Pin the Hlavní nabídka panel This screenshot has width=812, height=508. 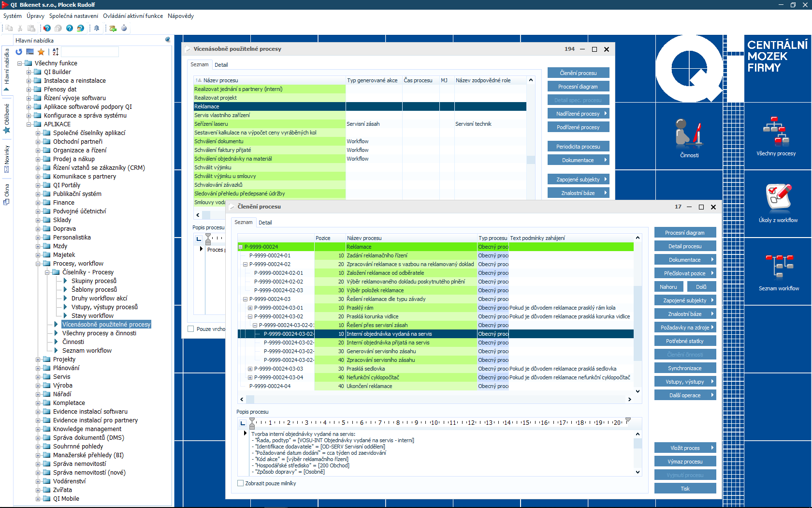[168, 40]
